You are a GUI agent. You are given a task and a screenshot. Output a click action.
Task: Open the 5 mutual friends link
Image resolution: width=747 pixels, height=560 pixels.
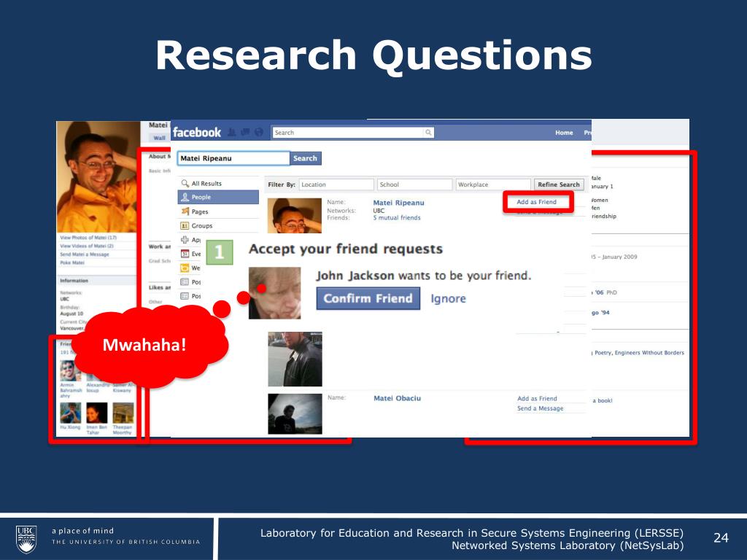click(397, 217)
